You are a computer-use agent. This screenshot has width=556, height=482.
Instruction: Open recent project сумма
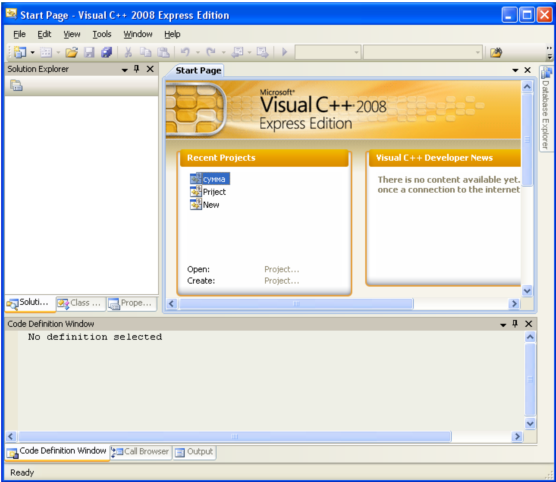[210, 179]
